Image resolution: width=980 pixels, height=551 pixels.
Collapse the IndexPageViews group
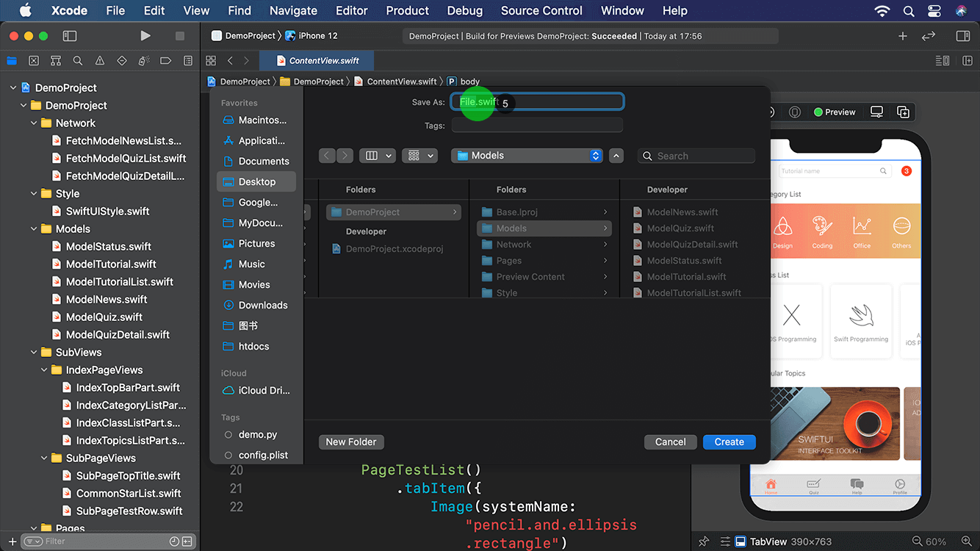pos(44,370)
